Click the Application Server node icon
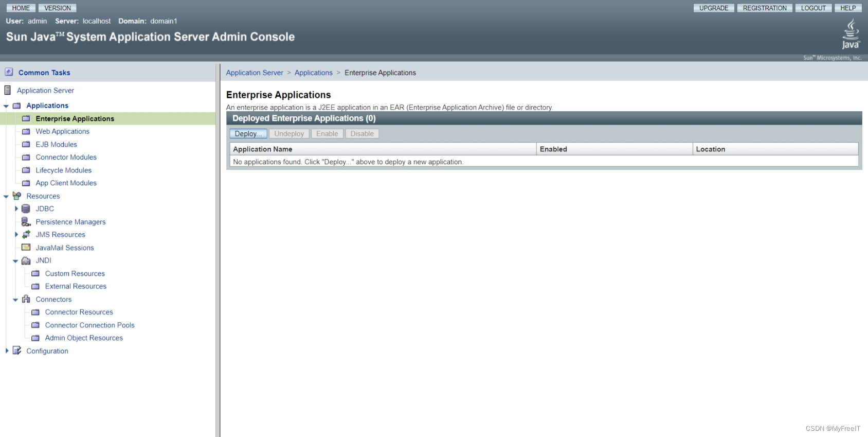 pos(8,90)
